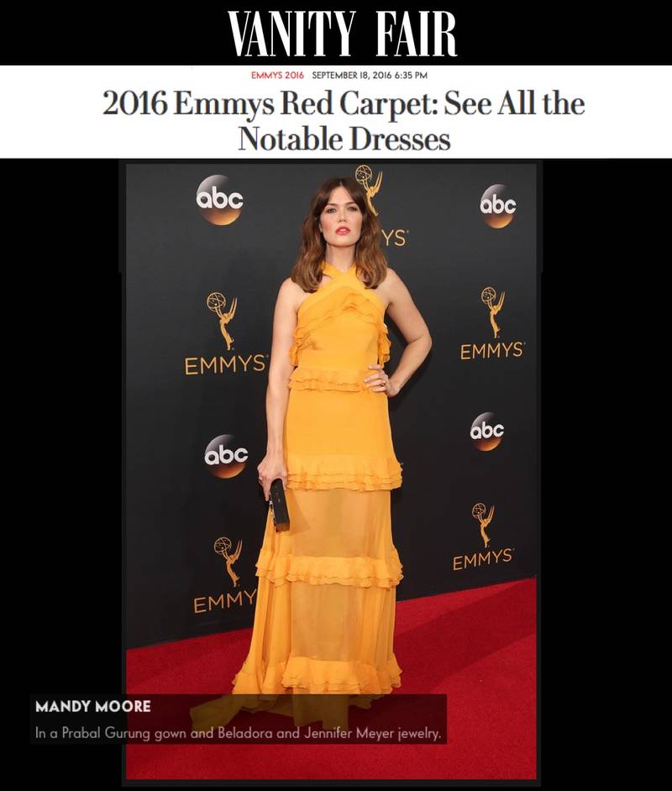The width and height of the screenshot is (672, 791).
Task: Click the Vanity Fair logo
Action: (x=343, y=34)
